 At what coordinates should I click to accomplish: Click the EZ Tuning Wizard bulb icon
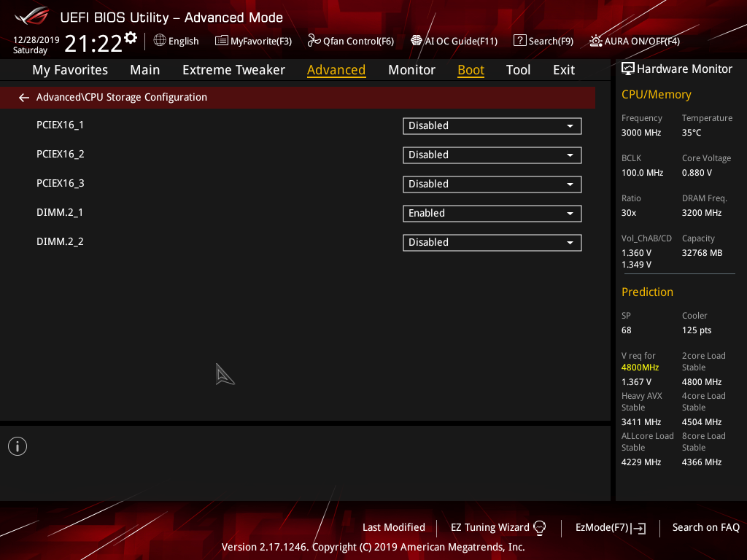click(539, 528)
